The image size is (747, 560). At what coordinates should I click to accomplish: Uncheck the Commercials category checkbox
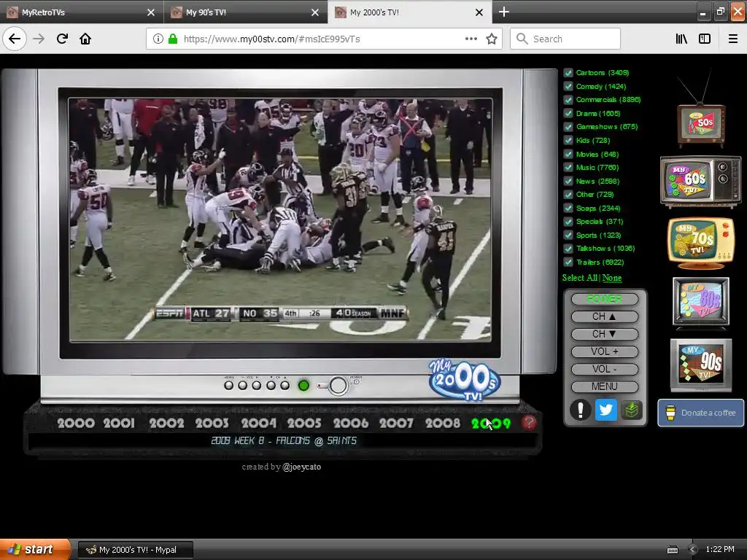coord(568,99)
